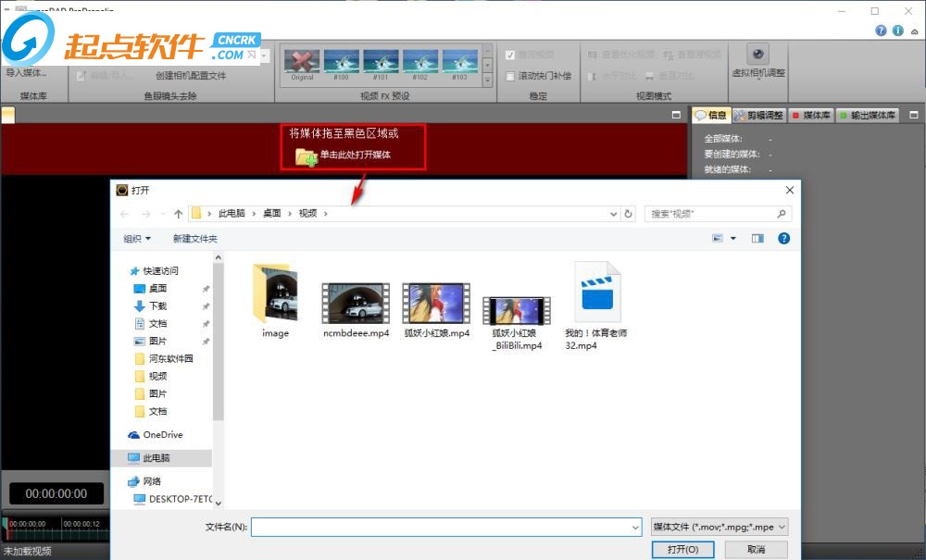This screenshot has height=560, width=926.
Task: Expand the address bar history dropdown
Action: pyautogui.click(x=614, y=214)
